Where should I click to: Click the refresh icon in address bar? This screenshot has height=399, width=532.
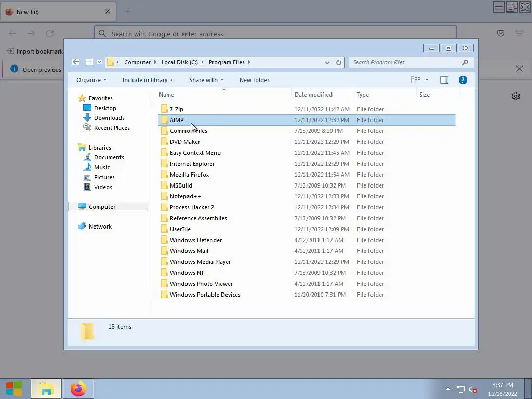(x=338, y=62)
